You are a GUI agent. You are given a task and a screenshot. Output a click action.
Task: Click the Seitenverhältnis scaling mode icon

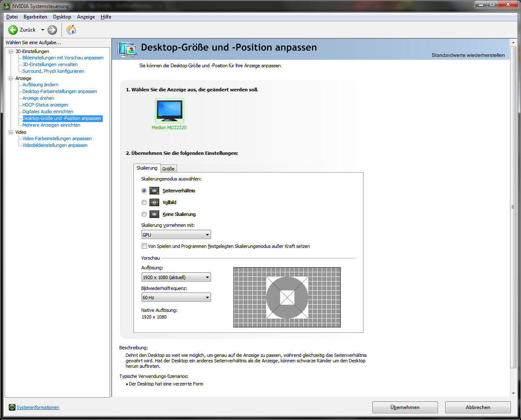tap(155, 191)
